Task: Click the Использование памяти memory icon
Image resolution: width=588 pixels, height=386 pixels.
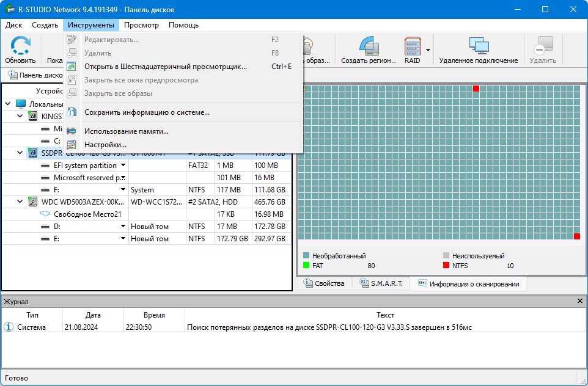Action: [72, 131]
